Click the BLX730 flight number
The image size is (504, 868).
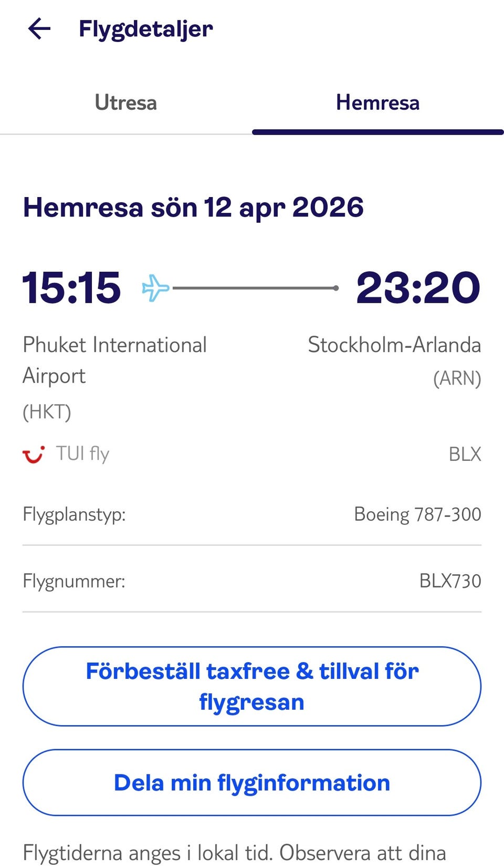(450, 581)
